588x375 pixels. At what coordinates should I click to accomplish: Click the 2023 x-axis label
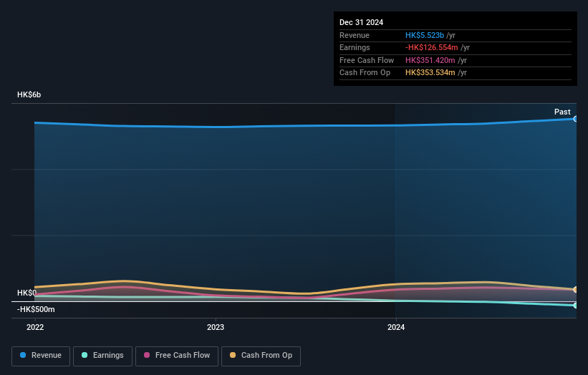click(216, 327)
